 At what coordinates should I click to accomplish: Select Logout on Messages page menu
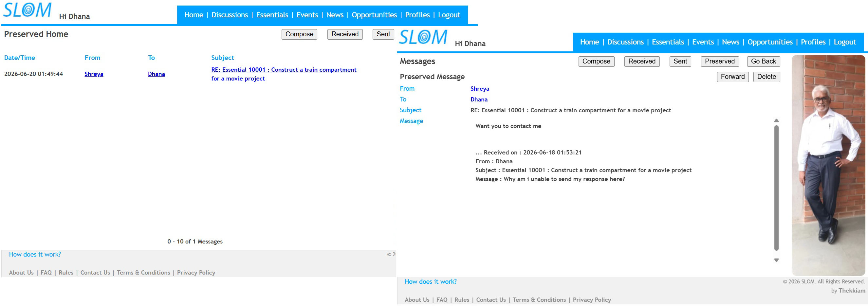click(x=845, y=42)
